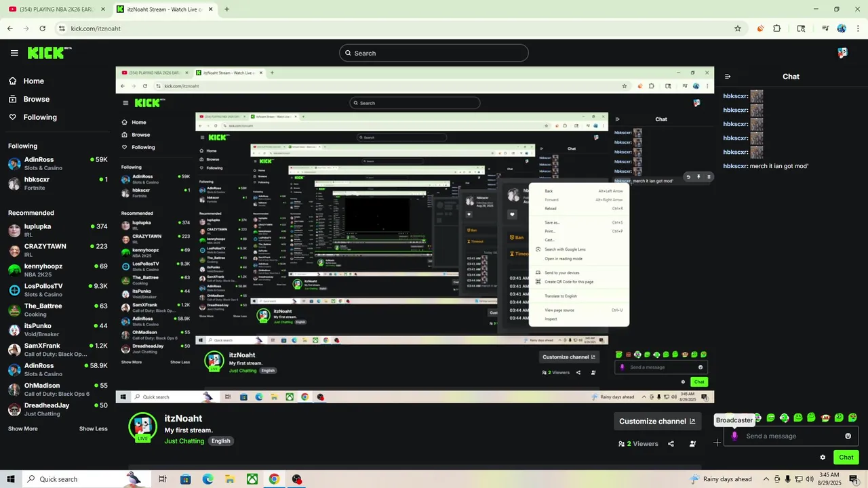The image size is (868, 488).
Task: Click the heart icon next to Following
Action: click(13, 117)
